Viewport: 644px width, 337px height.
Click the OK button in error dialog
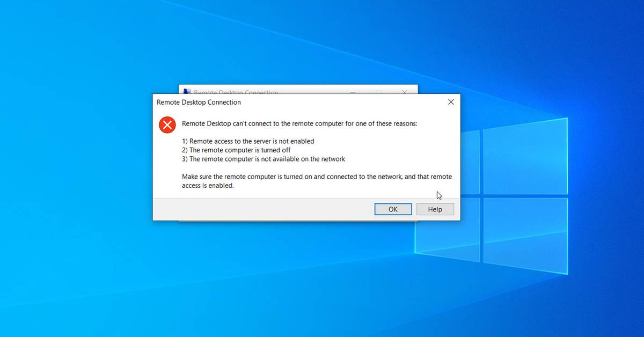pyautogui.click(x=393, y=209)
